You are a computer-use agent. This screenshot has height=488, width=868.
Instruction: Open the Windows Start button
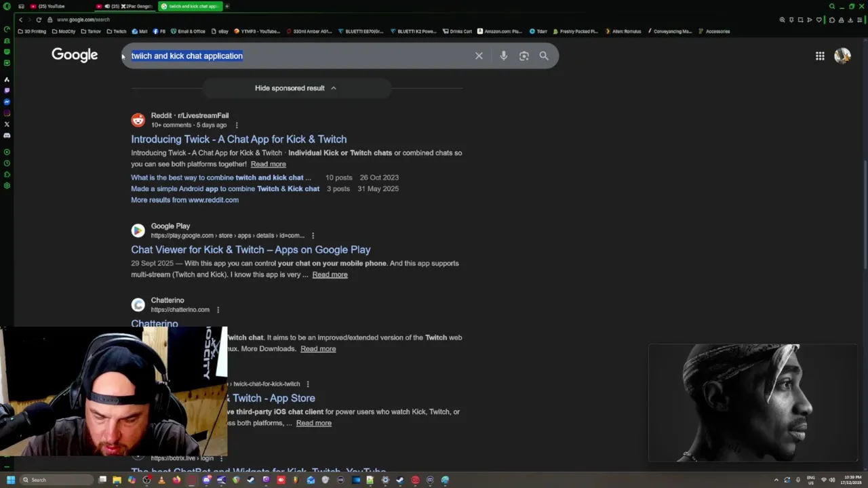pyautogui.click(x=10, y=480)
